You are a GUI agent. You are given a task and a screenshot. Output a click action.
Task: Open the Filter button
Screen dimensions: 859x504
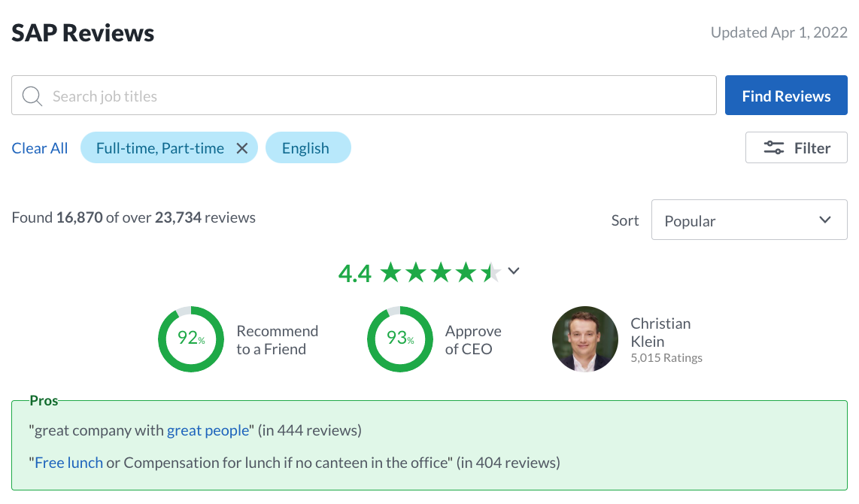pyautogui.click(x=796, y=147)
